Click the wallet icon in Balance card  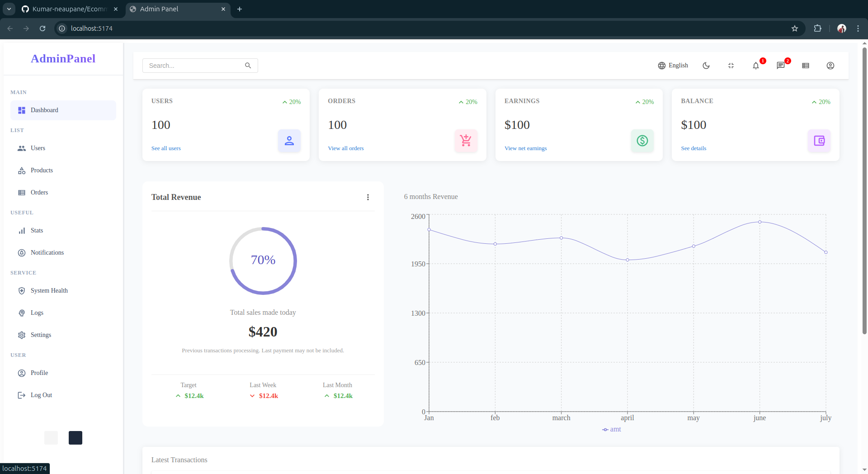(x=819, y=141)
